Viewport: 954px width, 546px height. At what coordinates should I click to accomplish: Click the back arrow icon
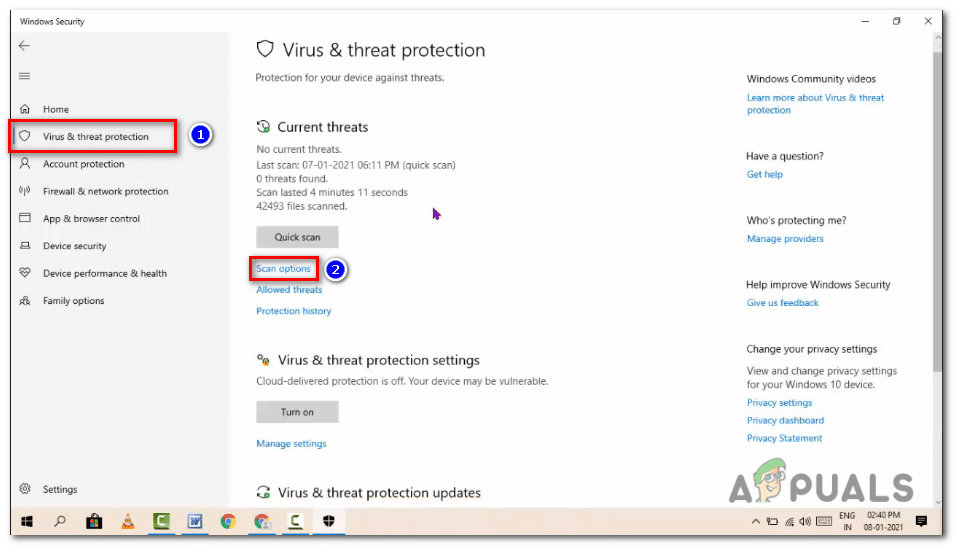24,46
